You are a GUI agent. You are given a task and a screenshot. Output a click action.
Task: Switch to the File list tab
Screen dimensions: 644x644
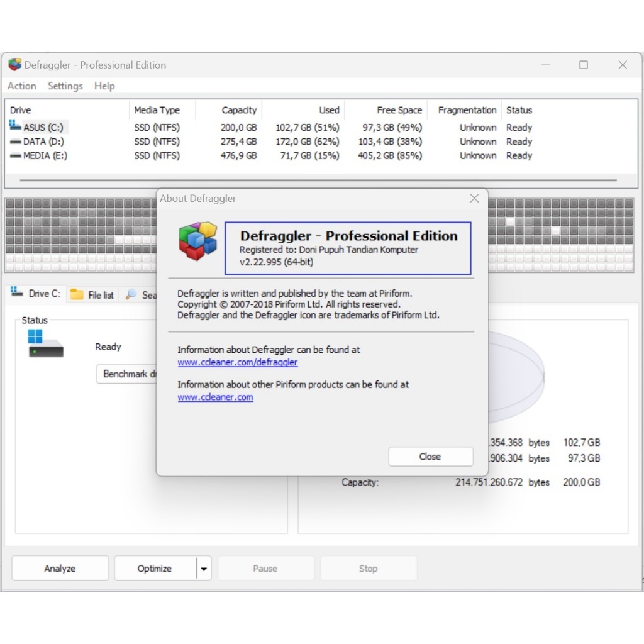point(92,294)
